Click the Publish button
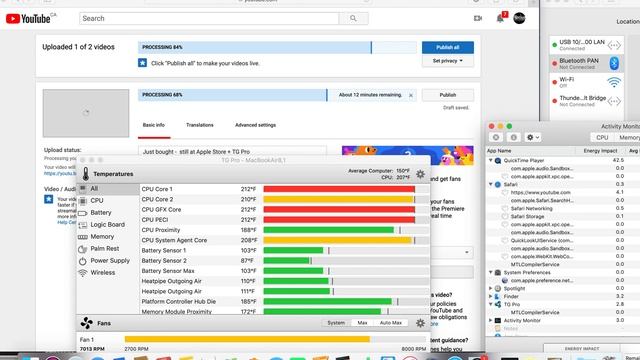The height and width of the screenshot is (360, 640). (448, 95)
